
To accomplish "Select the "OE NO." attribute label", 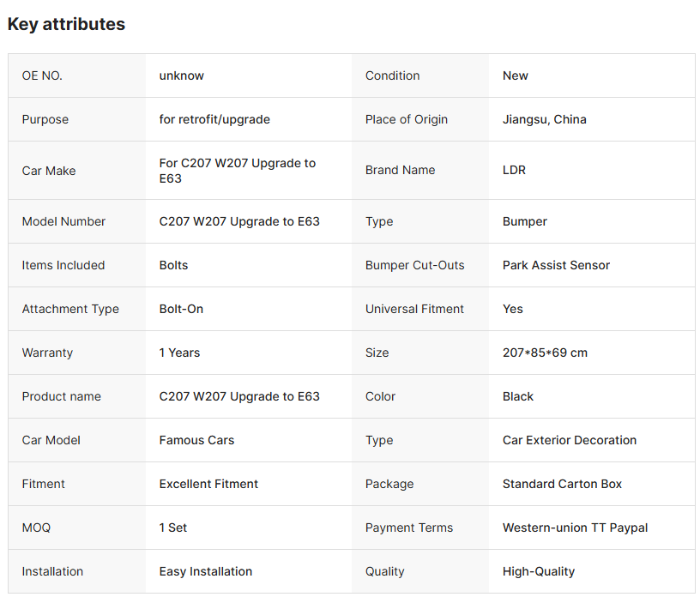I will [x=42, y=75].
